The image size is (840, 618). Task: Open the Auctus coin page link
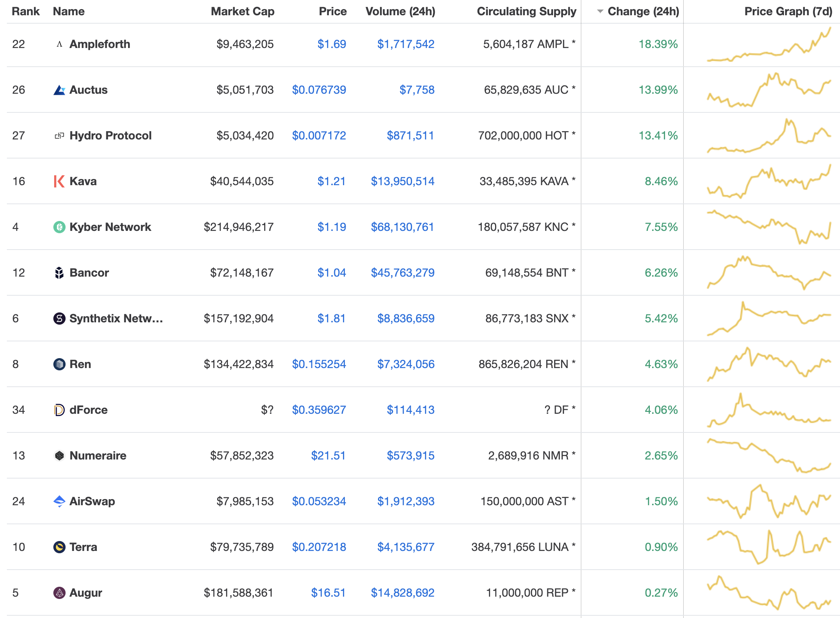pos(88,90)
